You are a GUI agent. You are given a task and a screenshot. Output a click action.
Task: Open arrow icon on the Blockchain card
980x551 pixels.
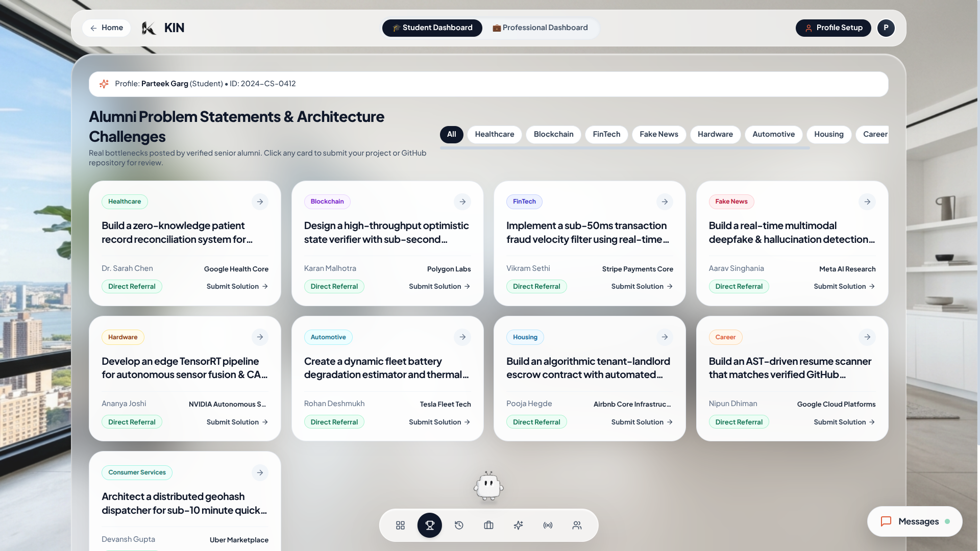(x=462, y=202)
